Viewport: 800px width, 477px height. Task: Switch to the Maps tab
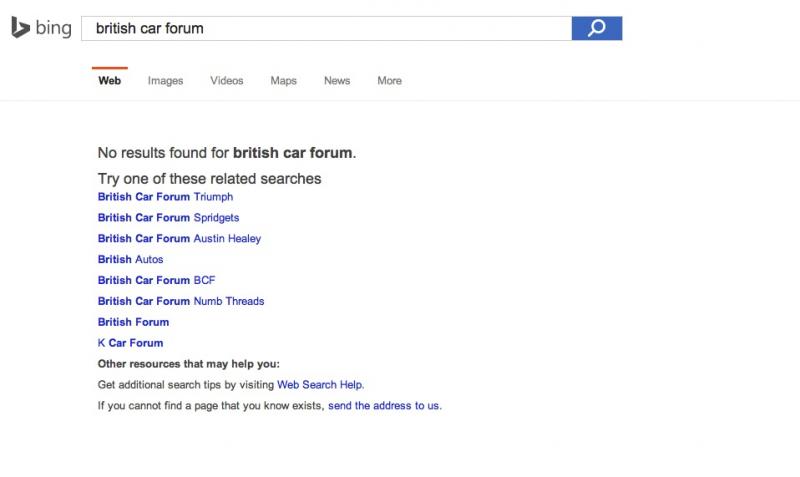(x=283, y=81)
